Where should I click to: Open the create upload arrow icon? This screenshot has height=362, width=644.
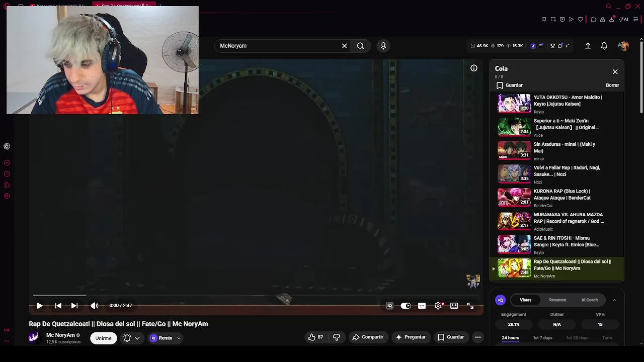(588, 46)
